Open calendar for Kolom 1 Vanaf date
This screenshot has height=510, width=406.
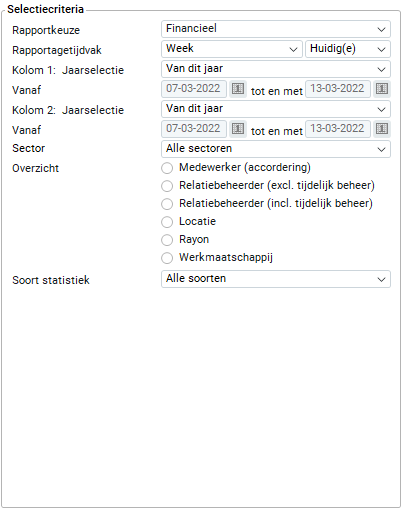click(x=238, y=89)
